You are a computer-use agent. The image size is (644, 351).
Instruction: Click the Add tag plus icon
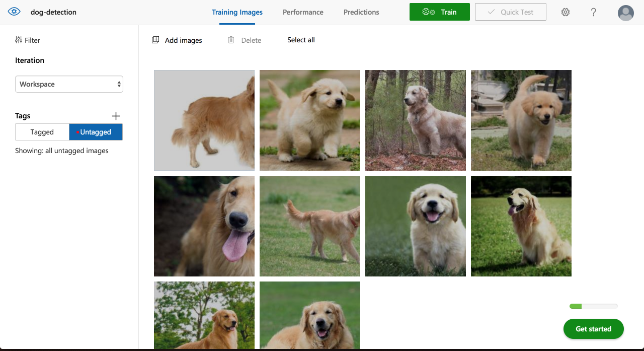click(x=116, y=116)
